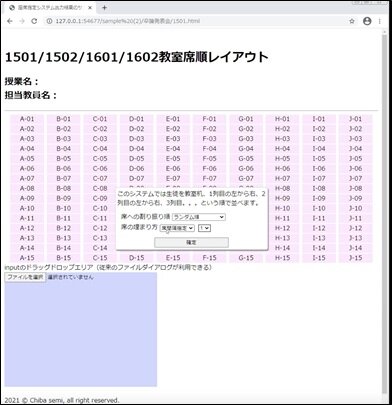The image size is (392, 405).
Task: Select seat G-01
Action: pyautogui.click(x=246, y=119)
